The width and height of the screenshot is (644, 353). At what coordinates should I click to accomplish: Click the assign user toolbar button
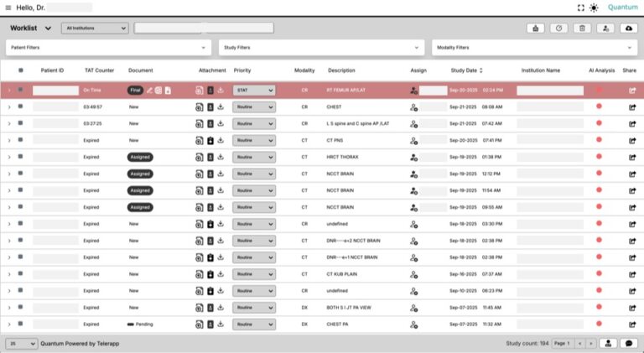tap(605, 29)
